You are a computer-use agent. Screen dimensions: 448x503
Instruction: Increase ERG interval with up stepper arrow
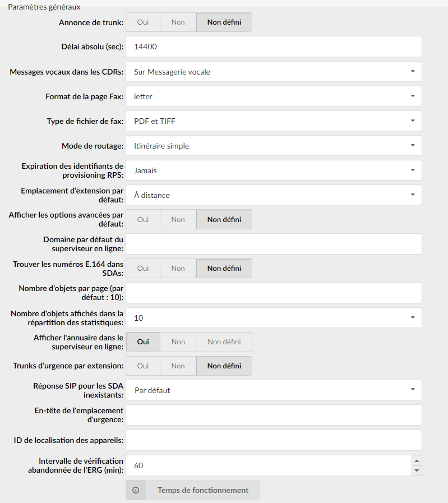(x=417, y=460)
